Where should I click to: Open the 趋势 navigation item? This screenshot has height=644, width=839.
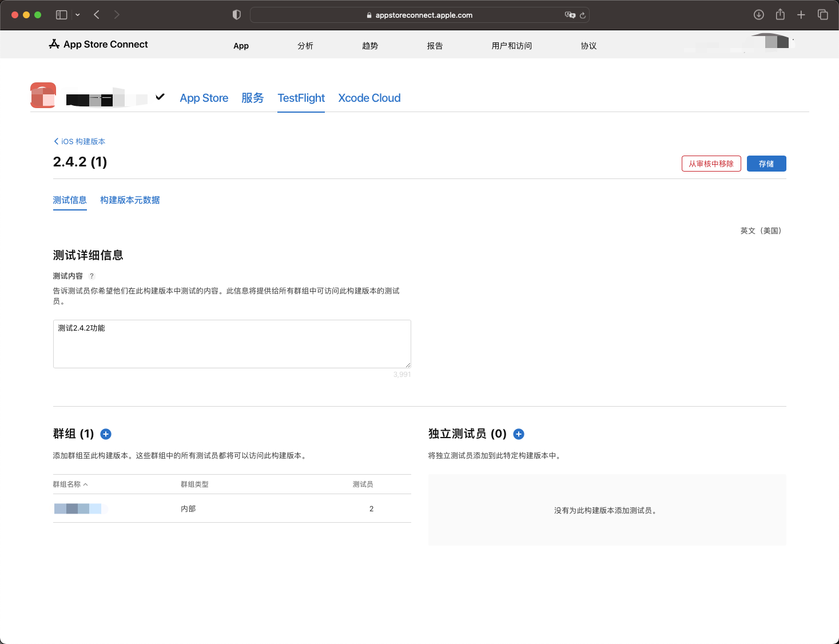coord(370,46)
